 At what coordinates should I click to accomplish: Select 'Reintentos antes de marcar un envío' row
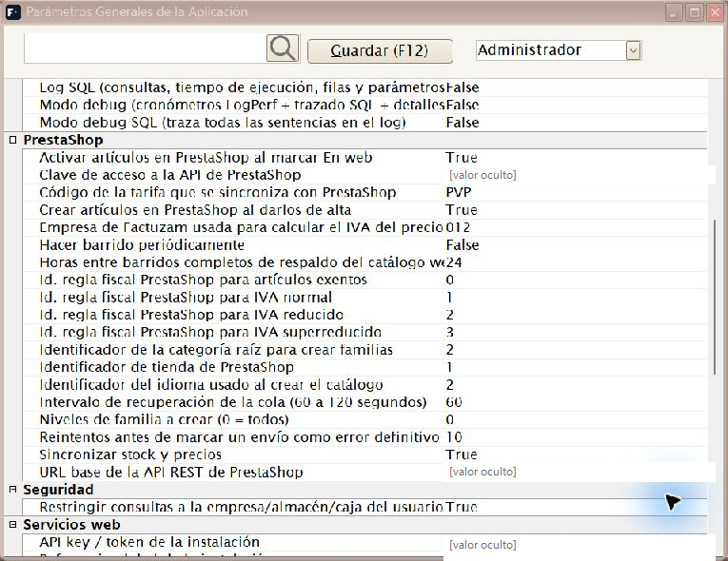(364, 437)
